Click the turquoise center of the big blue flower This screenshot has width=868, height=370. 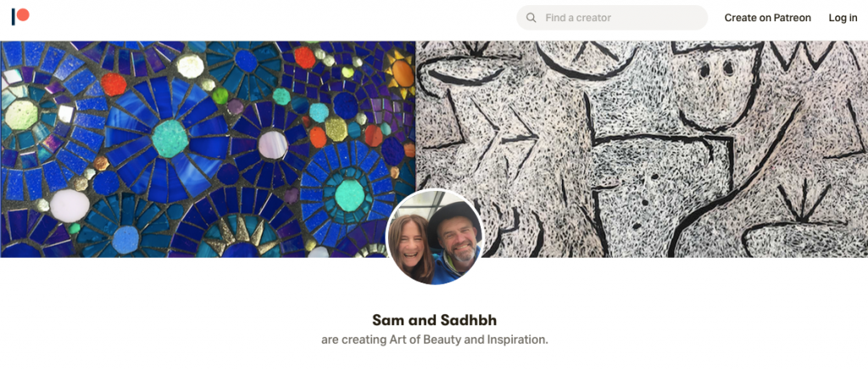tap(170, 138)
